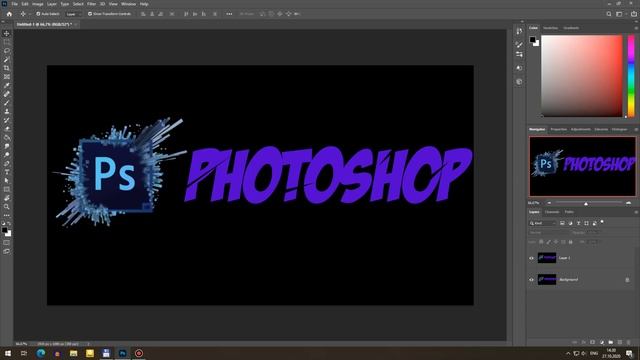Click the options bar three-dots more button

(229, 14)
